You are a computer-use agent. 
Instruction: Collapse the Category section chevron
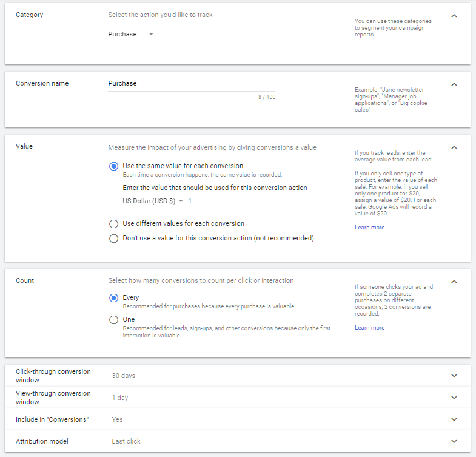coord(454,16)
